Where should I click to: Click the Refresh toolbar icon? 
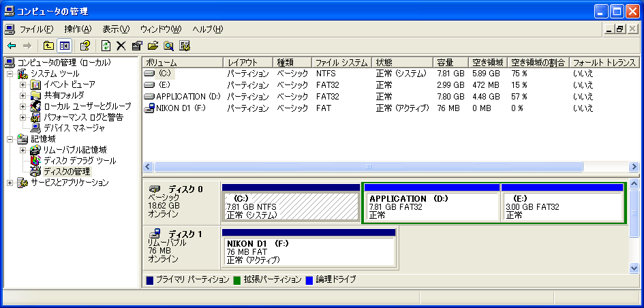point(106,46)
